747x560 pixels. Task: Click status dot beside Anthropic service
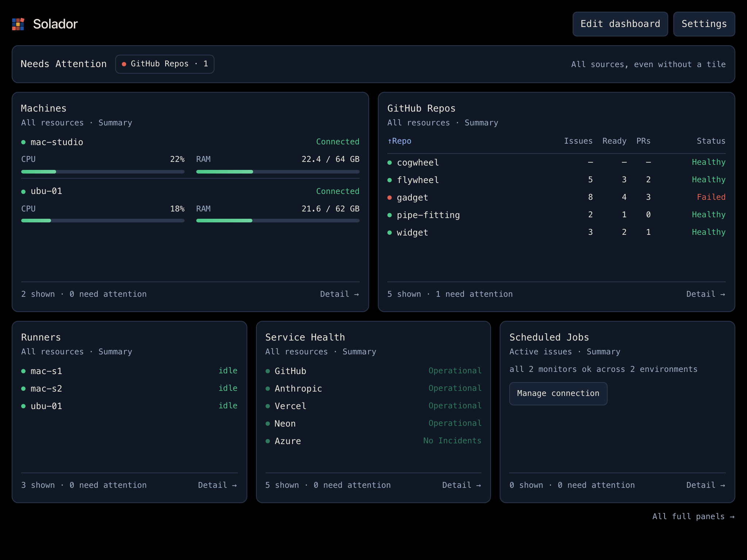click(x=268, y=389)
